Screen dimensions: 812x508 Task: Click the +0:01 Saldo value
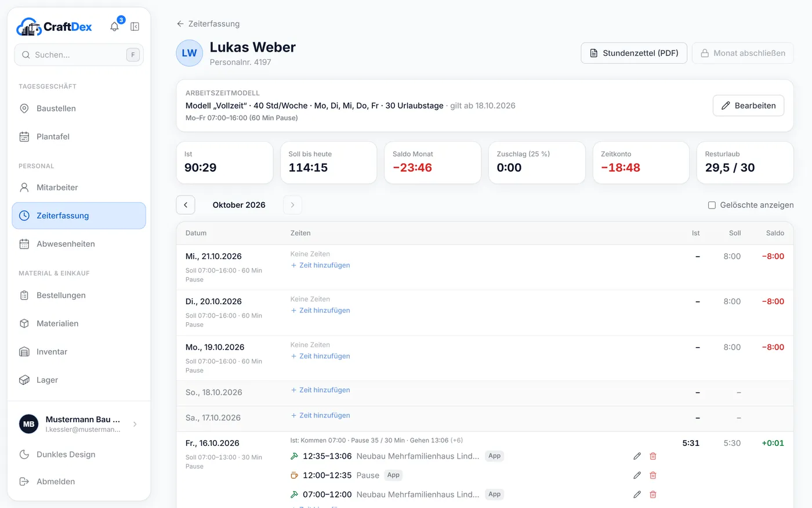773,443
